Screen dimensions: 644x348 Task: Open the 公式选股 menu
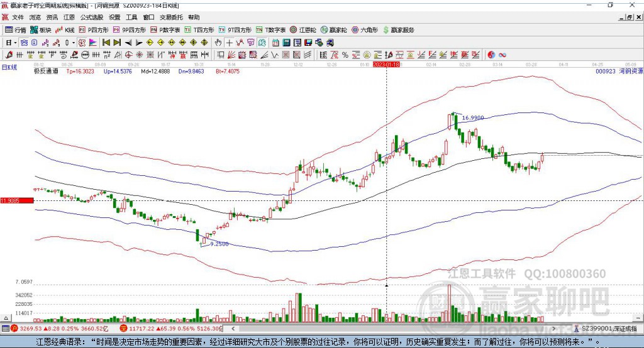coord(92,17)
